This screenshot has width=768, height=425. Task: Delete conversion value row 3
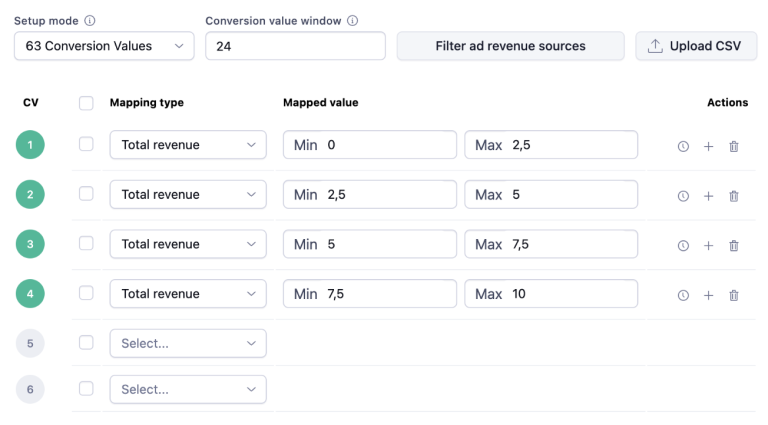click(734, 246)
